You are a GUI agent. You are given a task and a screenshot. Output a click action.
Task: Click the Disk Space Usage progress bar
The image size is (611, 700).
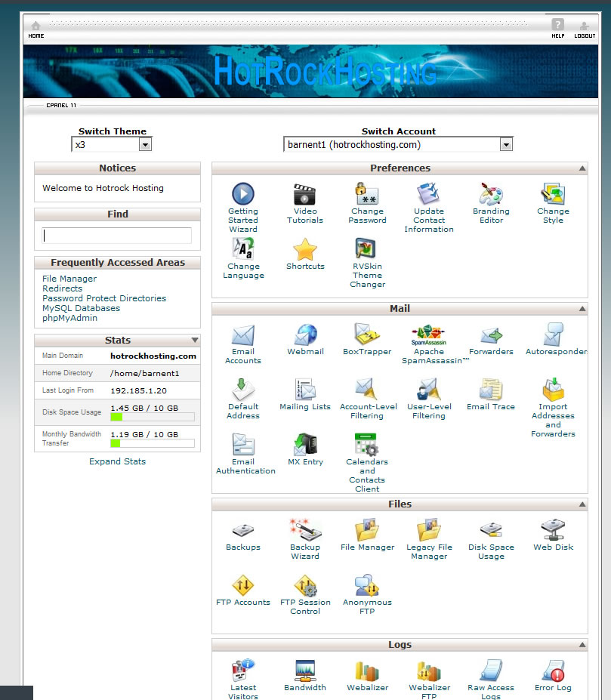[153, 417]
